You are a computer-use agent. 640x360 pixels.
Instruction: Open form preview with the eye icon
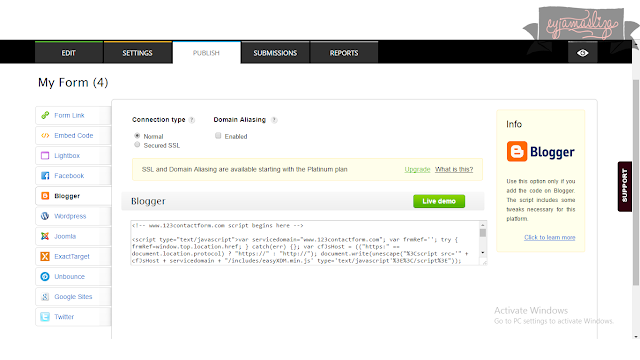point(582,53)
